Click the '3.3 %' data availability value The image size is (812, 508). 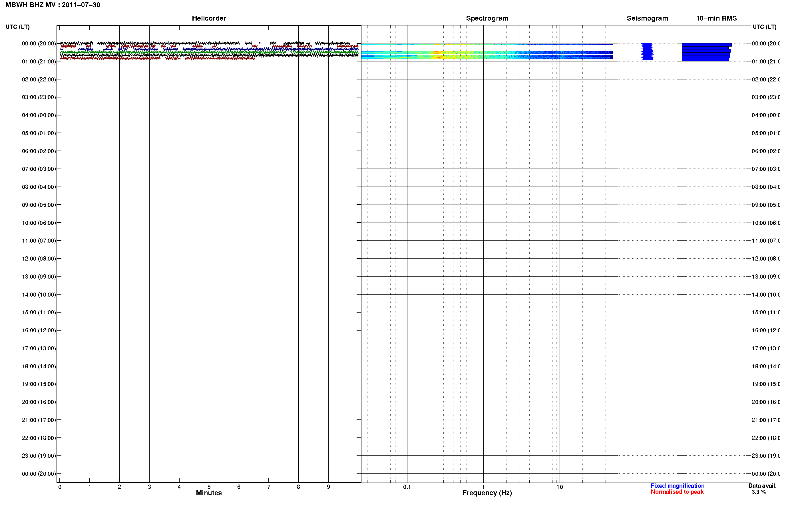coord(759,492)
